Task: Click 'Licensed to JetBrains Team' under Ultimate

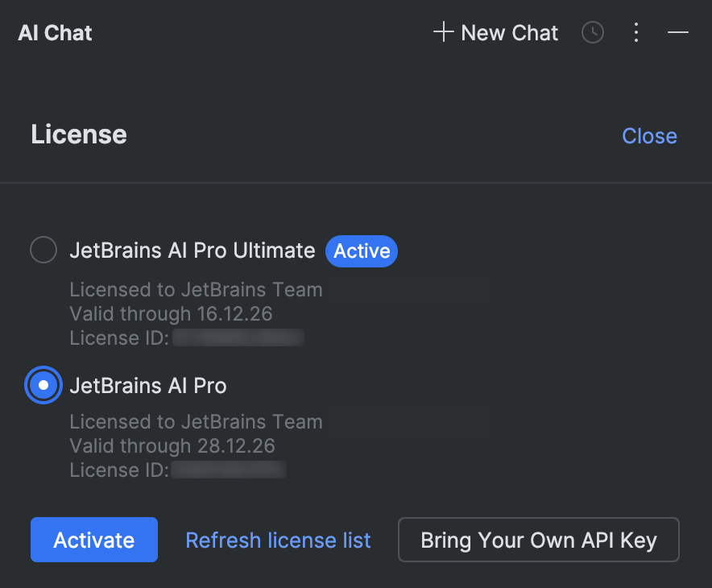Action: [196, 289]
